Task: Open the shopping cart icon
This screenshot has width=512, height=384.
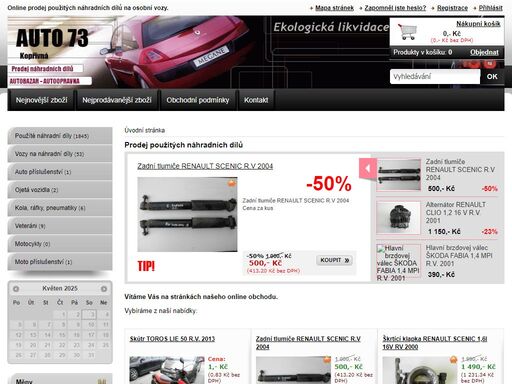Action: tap(407, 32)
